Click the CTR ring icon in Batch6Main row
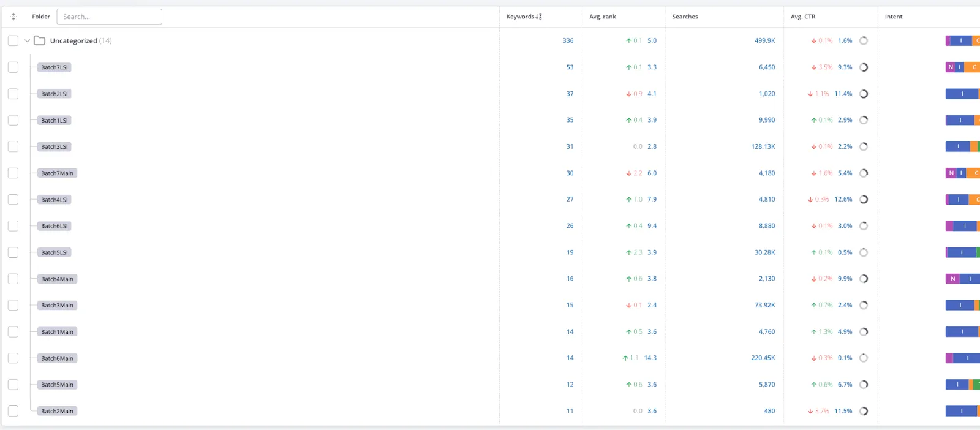980x430 pixels. 864,358
